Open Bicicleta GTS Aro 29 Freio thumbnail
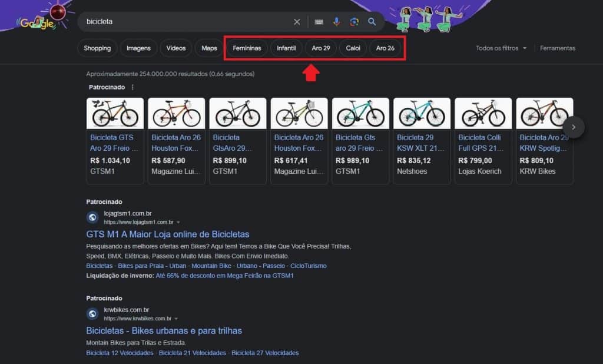Image resolution: width=603 pixels, height=364 pixels. pos(115,114)
